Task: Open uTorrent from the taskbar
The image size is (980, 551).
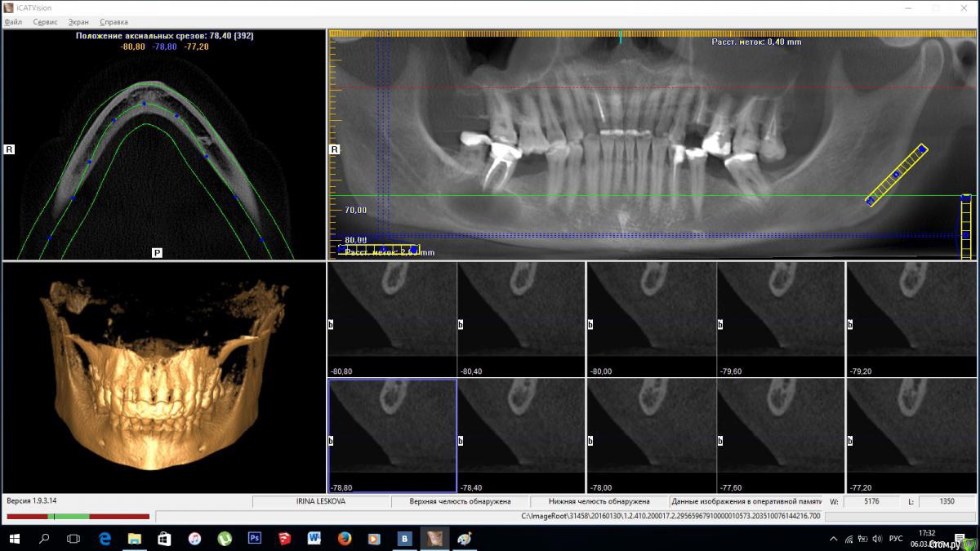Action: [224, 539]
